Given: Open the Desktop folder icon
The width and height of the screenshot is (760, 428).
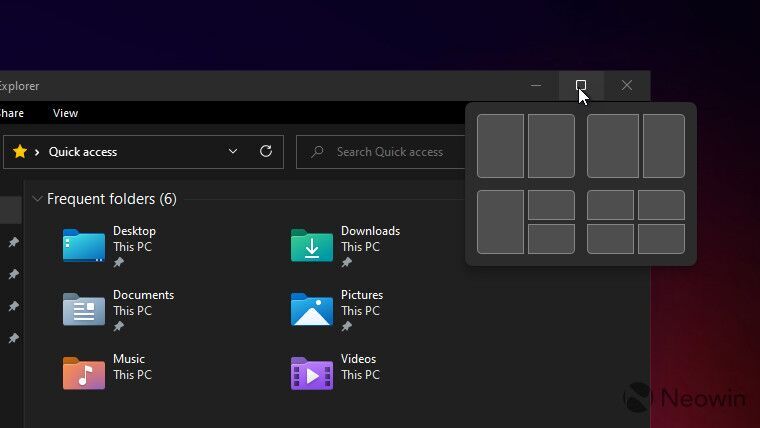Looking at the screenshot, I should 83,245.
